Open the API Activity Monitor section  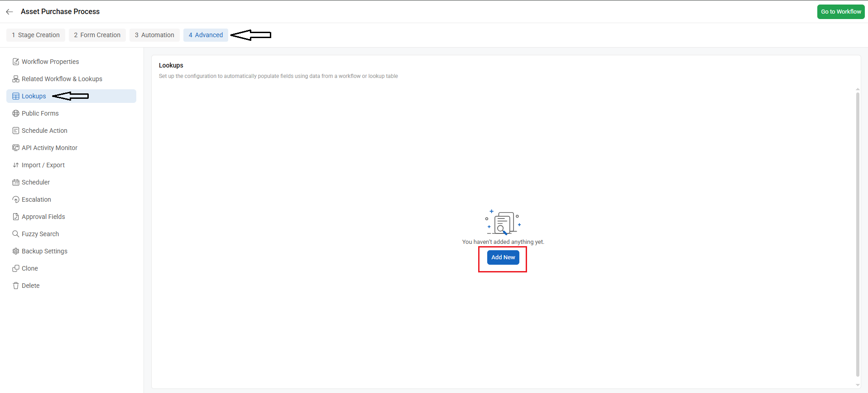coord(49,148)
